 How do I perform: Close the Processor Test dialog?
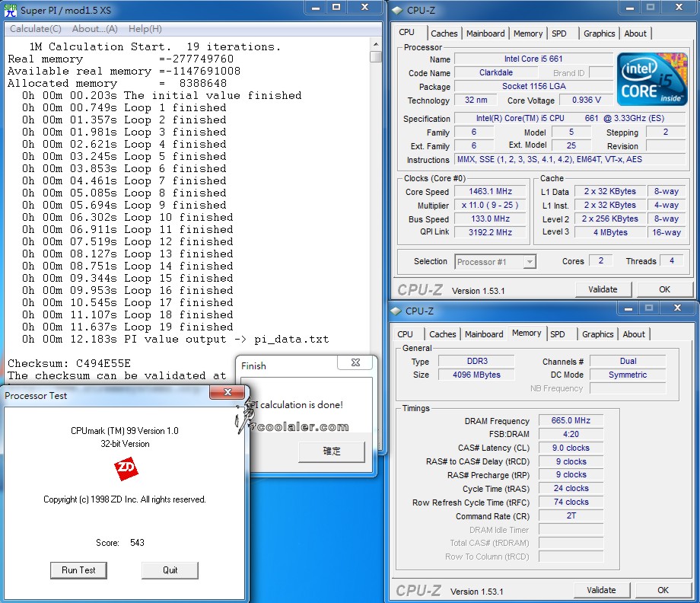pos(228,392)
